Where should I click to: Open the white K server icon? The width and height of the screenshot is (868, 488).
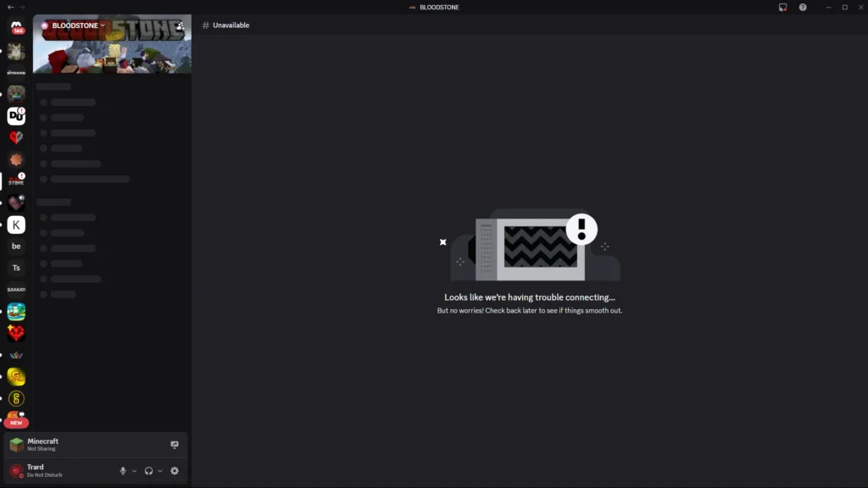tap(16, 225)
